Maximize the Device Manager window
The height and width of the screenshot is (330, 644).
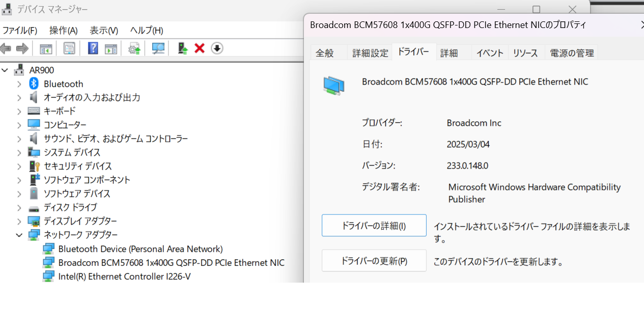coord(536,10)
